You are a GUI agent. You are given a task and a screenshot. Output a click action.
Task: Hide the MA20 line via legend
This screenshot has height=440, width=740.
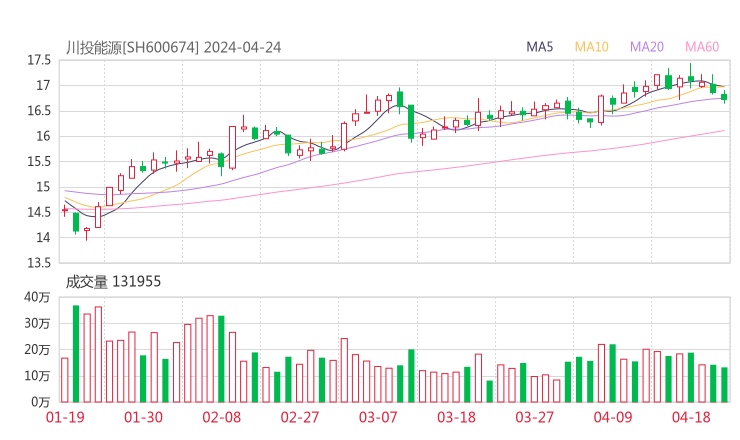click(647, 47)
